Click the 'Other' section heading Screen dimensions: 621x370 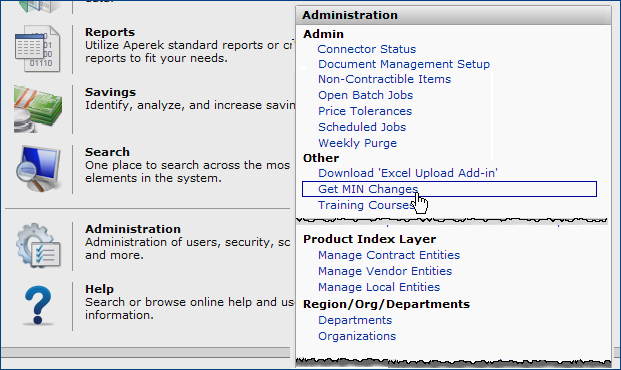coord(321,158)
